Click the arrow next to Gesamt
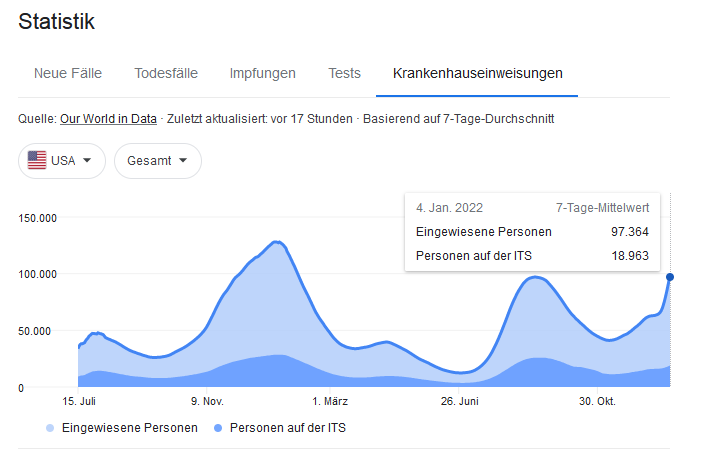Image resolution: width=712 pixels, height=452 pixels. coord(184,161)
